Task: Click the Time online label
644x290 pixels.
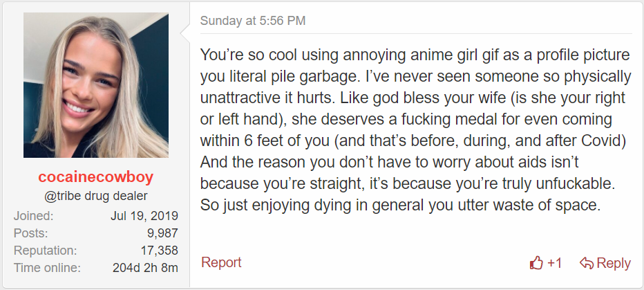Action: tap(47, 268)
